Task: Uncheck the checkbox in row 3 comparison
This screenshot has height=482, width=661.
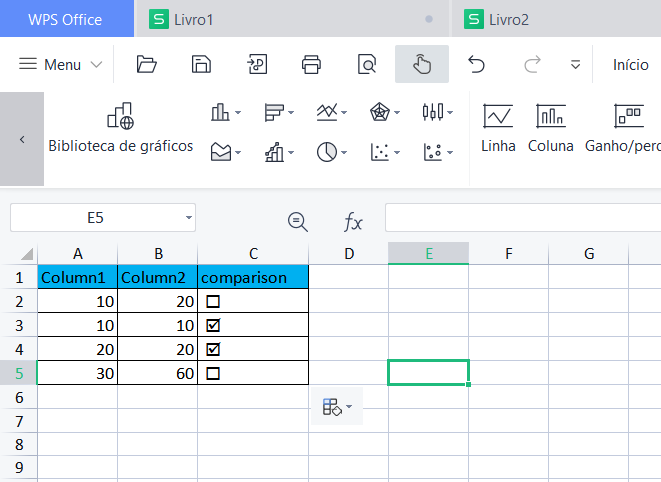Action: (x=213, y=325)
